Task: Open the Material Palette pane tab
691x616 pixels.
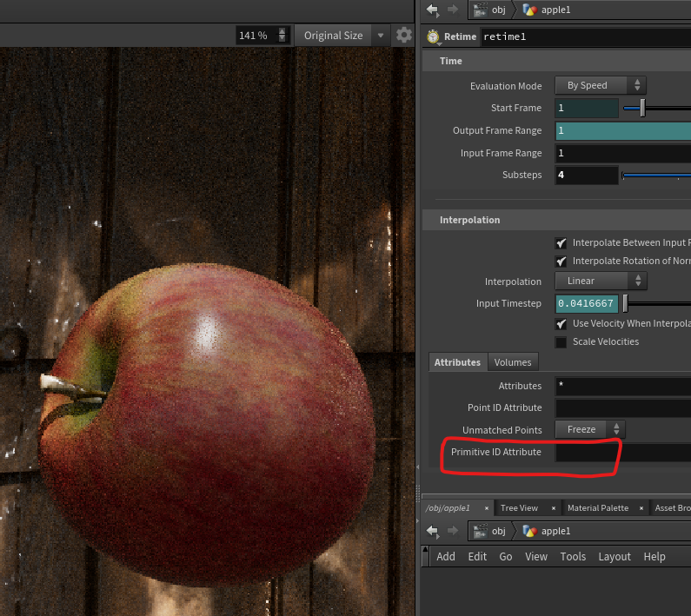Action: 598,508
